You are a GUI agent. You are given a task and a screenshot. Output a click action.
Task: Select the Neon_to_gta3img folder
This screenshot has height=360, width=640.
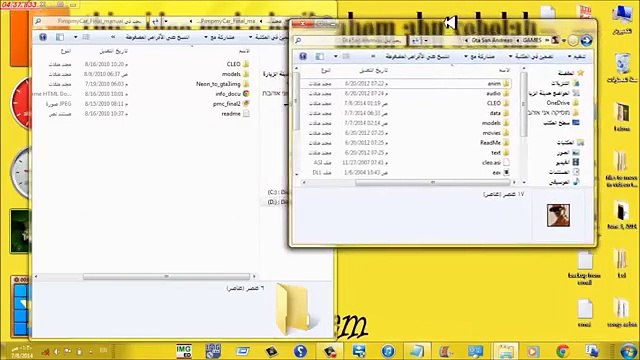tap(223, 84)
